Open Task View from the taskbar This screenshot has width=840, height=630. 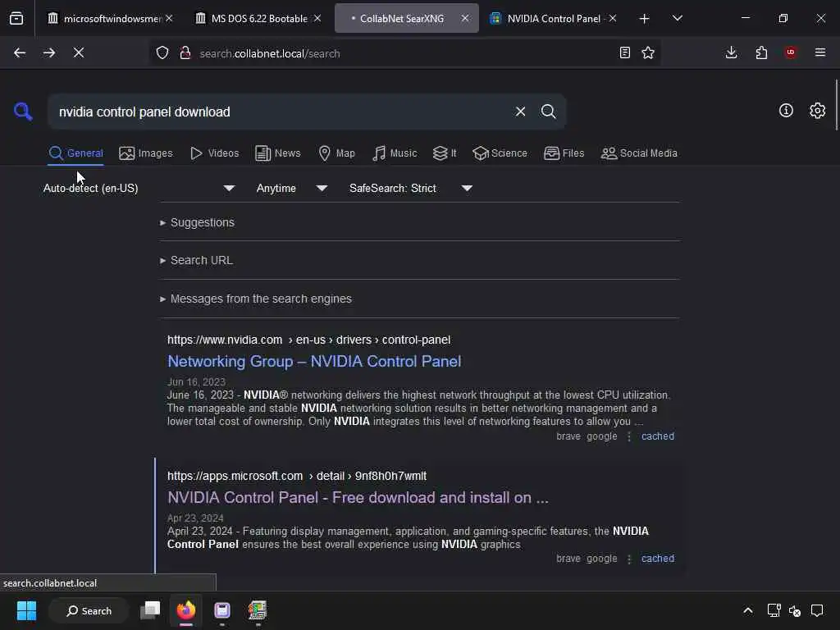click(150, 610)
